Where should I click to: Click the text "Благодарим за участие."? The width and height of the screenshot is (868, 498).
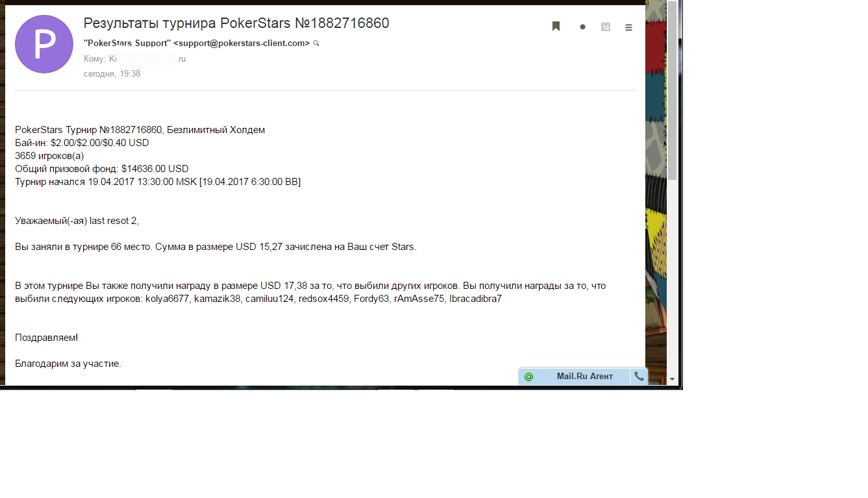click(x=68, y=364)
